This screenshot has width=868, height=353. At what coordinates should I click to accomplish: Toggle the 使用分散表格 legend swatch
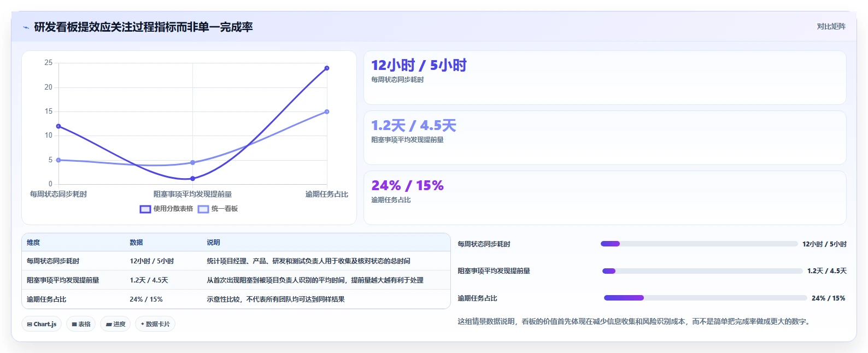pos(145,209)
